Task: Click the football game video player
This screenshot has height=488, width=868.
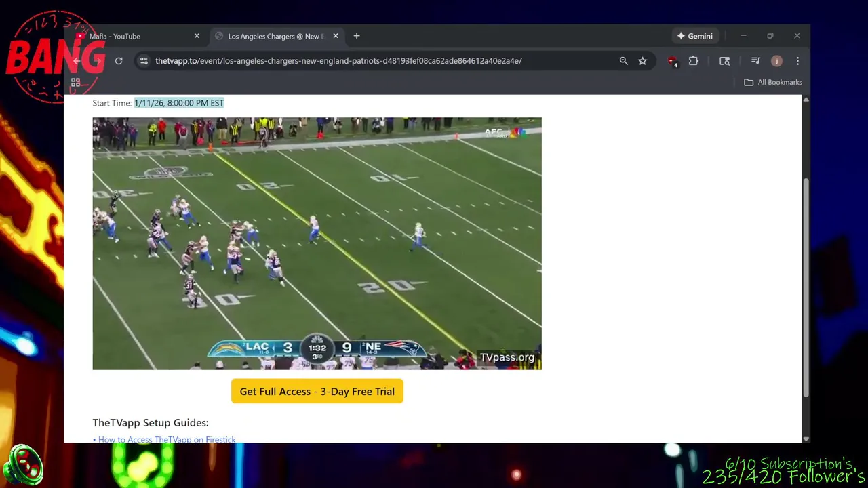Action: point(317,243)
